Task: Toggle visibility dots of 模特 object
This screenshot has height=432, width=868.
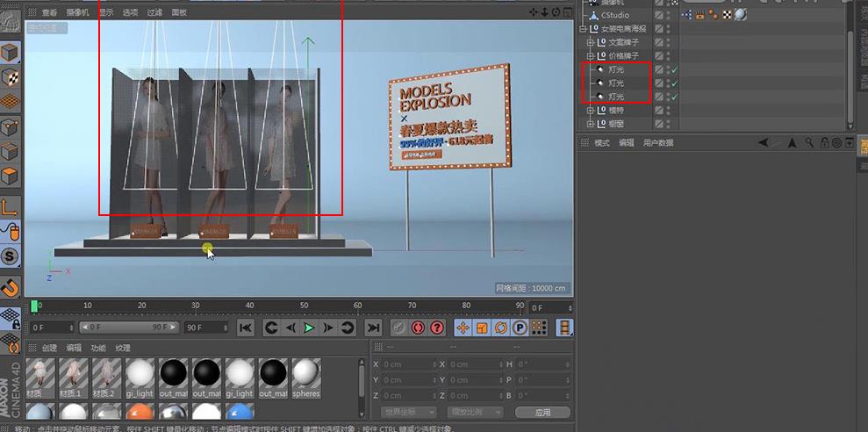Action: (x=668, y=111)
